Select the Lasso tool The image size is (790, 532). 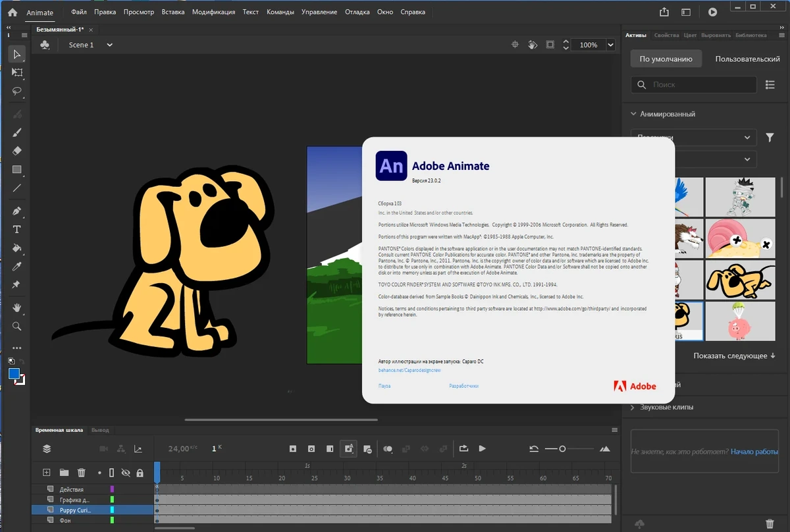coord(17,92)
